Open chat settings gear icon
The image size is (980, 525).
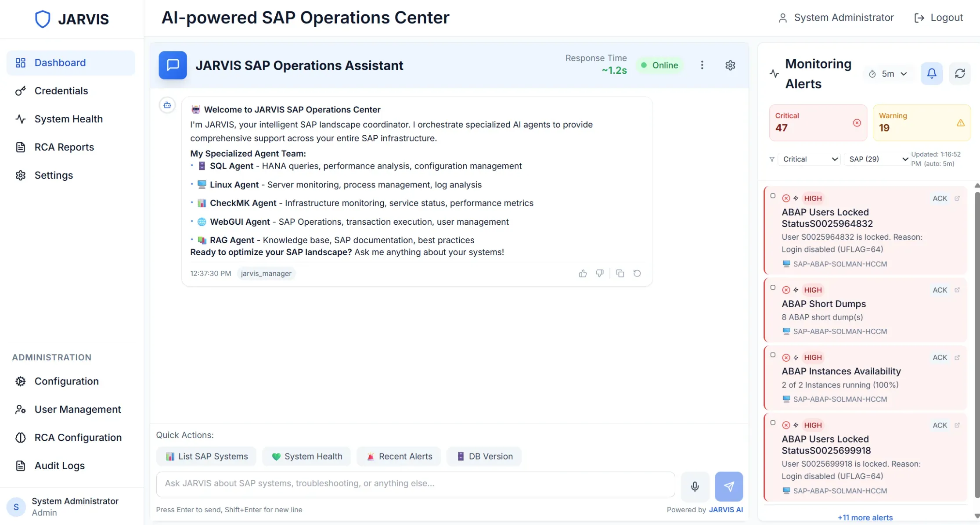coord(730,65)
